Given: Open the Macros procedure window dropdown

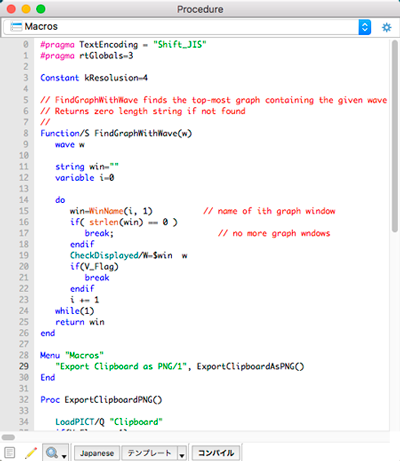Looking at the screenshot, I should [187, 27].
